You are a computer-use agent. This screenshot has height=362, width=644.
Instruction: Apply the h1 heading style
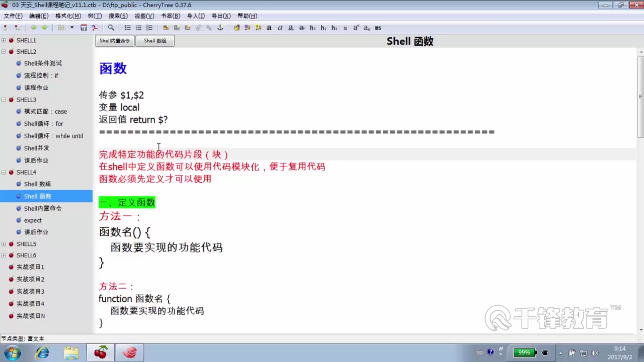[313, 28]
